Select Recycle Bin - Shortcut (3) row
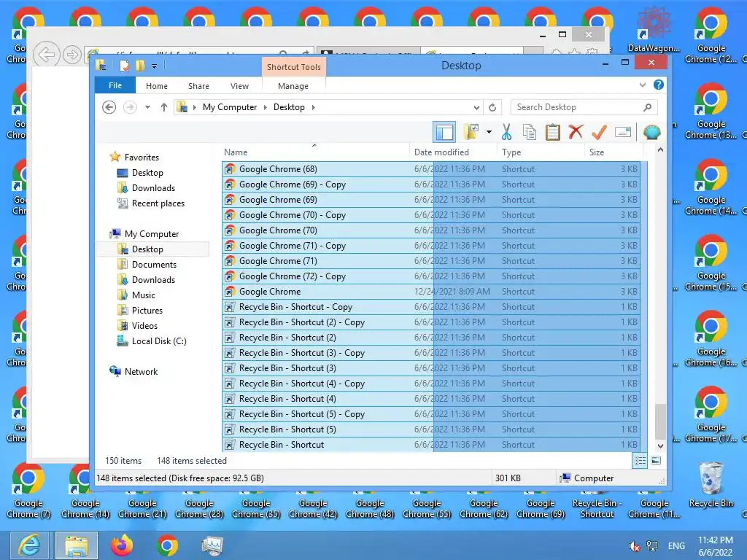 coord(431,368)
